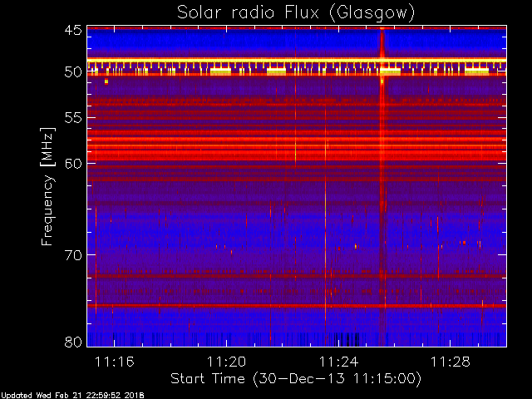Viewport: 532px width, 399px height.
Task: Click the bright yellow horizontal band near 49 MHz
Action: [x=297, y=61]
